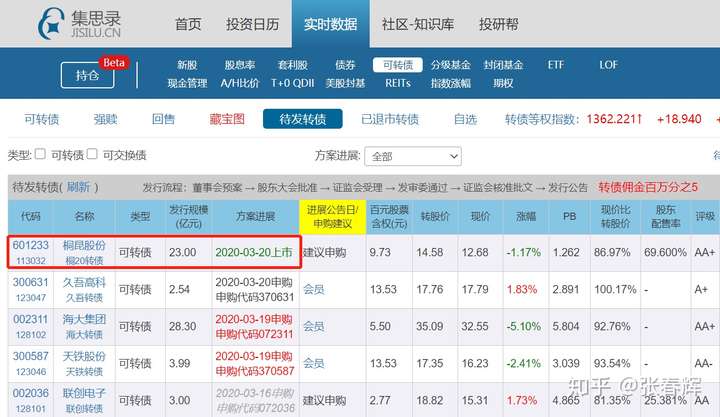Switch to the 自选 sub-tab
This screenshot has width=720, height=417.
tap(465, 119)
